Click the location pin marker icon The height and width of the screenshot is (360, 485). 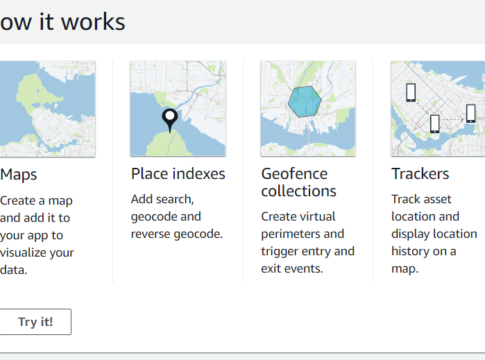tap(170, 121)
